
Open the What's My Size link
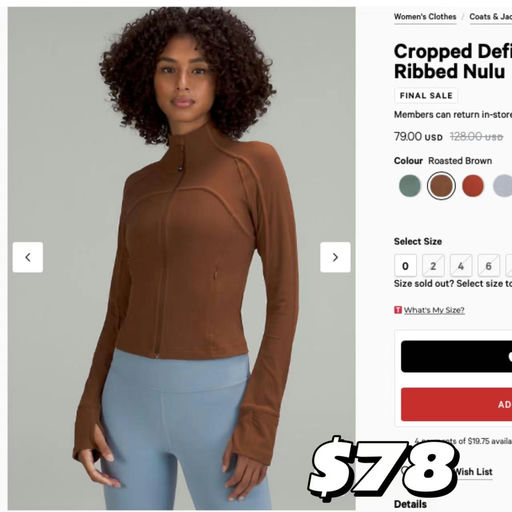(434, 310)
